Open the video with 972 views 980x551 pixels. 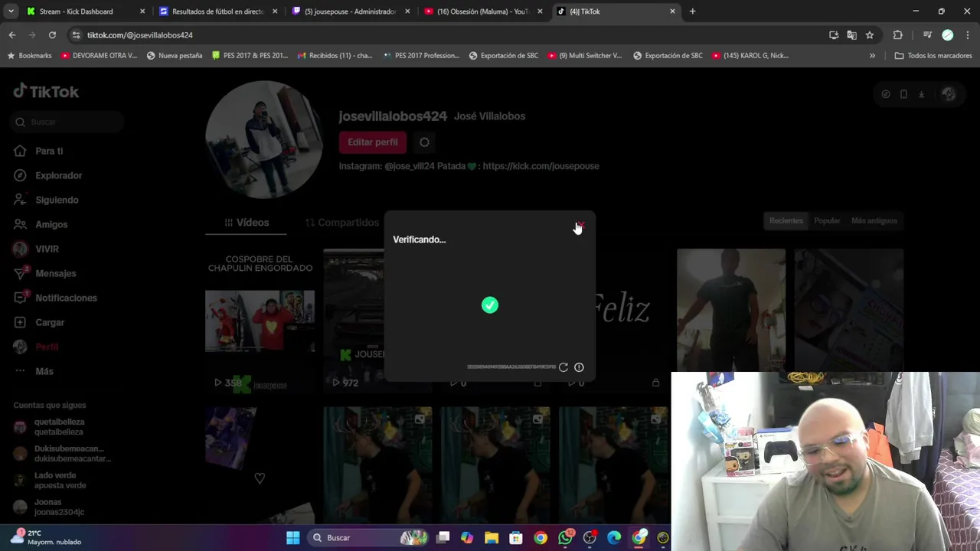[354, 321]
